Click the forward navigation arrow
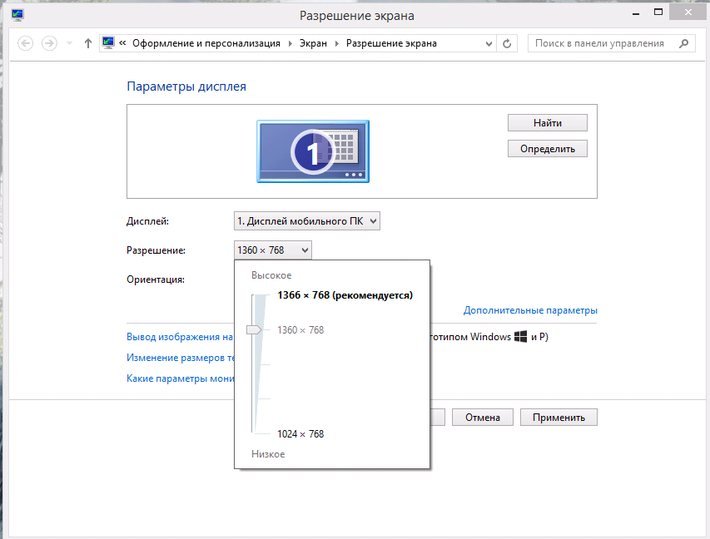This screenshot has height=539, width=710. [49, 43]
